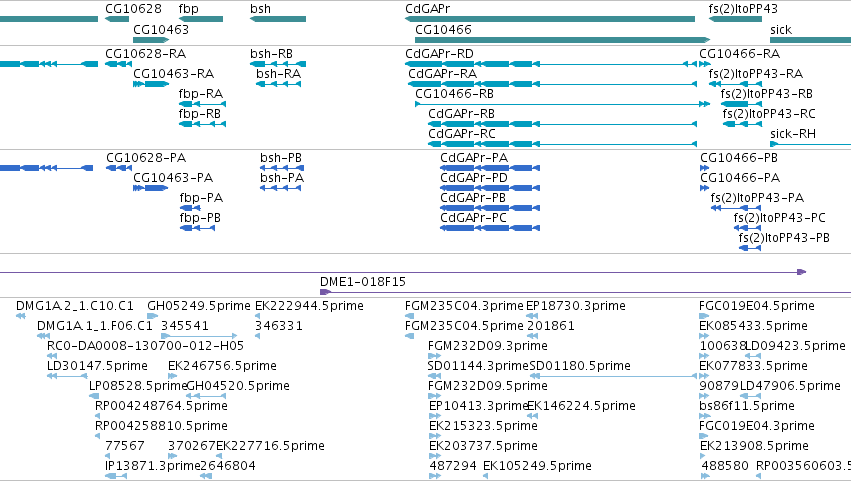Image resolution: width=851 pixels, height=481 pixels.
Task: Click the bsh-RB transcript feature
Action: [278, 64]
